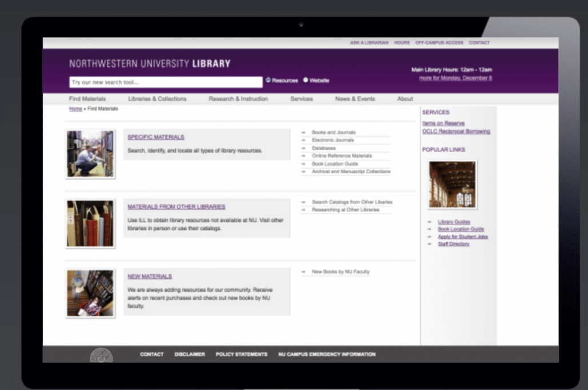Open the footer Disclaimer link
The image size is (588, 390).
click(190, 355)
